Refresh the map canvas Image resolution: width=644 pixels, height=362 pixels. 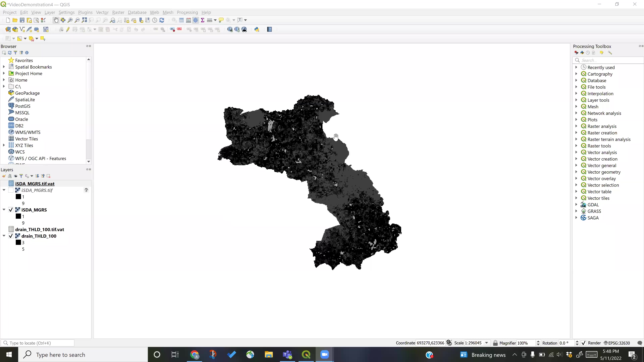tap(162, 20)
